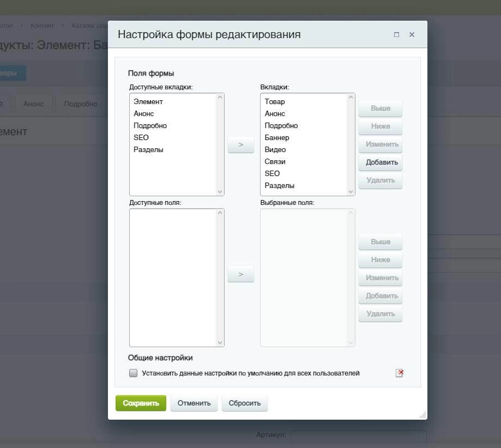
Task: Maximize the form settings dialog
Action: pos(396,34)
